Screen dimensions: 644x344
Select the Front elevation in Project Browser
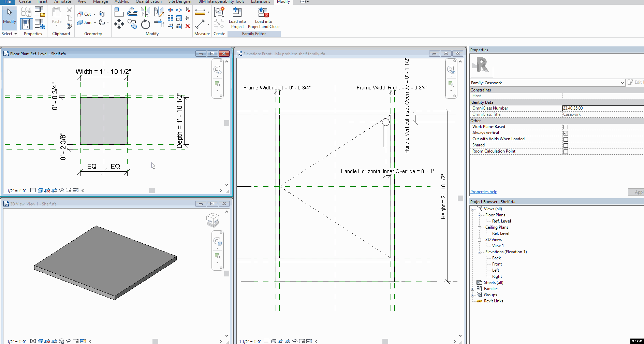[x=497, y=264]
